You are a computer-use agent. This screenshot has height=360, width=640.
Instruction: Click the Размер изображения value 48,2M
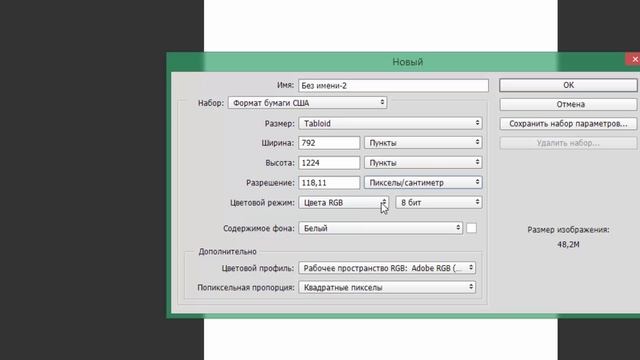[x=568, y=244]
